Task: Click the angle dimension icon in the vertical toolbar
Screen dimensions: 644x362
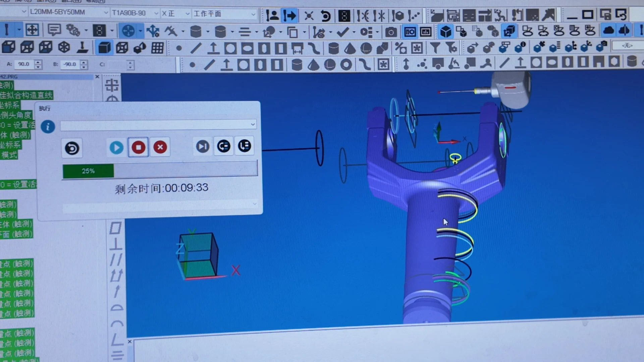Action: [117, 340]
